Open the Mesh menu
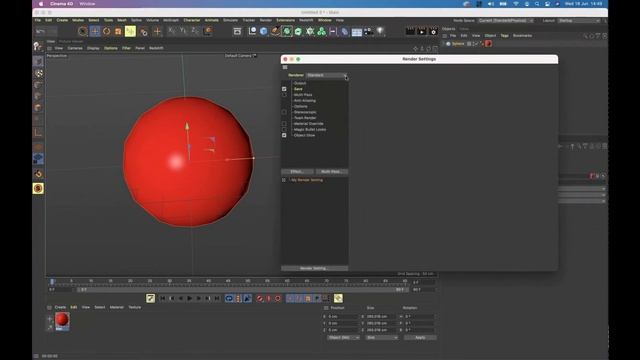Viewport: 640px width, 360px height. [x=122, y=20]
